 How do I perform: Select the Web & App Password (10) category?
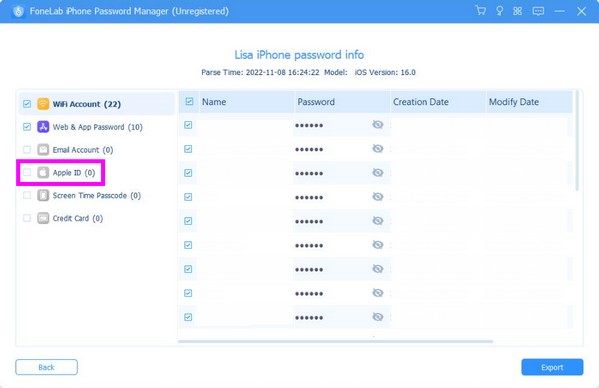pyautogui.click(x=97, y=127)
